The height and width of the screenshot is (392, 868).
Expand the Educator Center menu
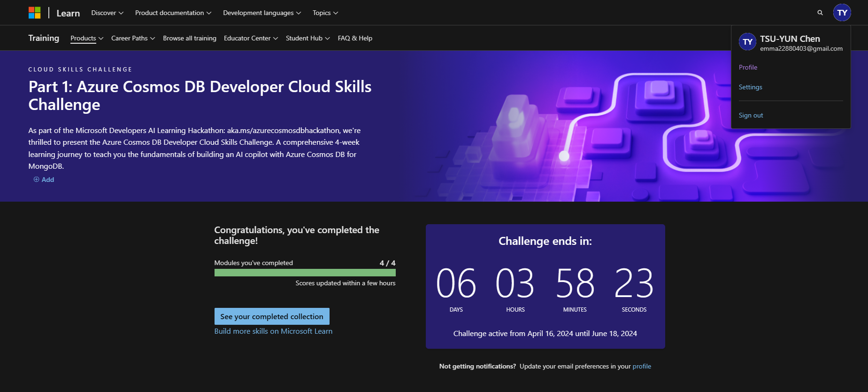pyautogui.click(x=251, y=38)
